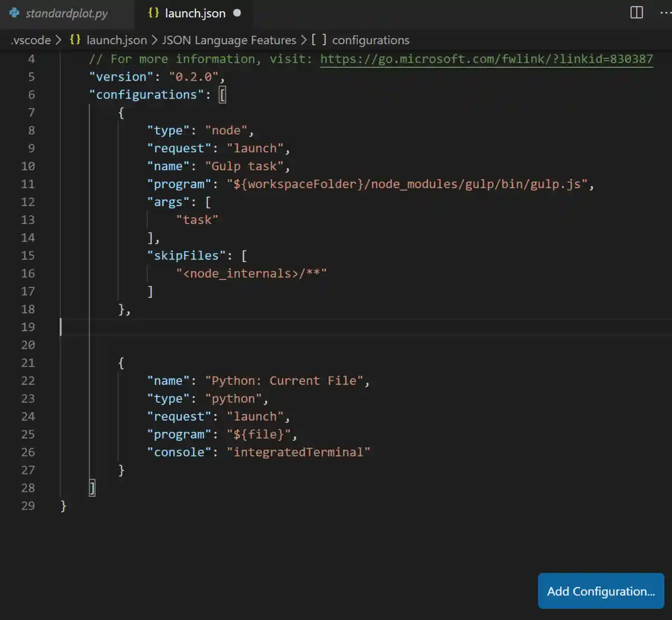Click the array brackets icon in breadcrumb
Image resolution: width=672 pixels, height=620 pixels.
point(319,40)
